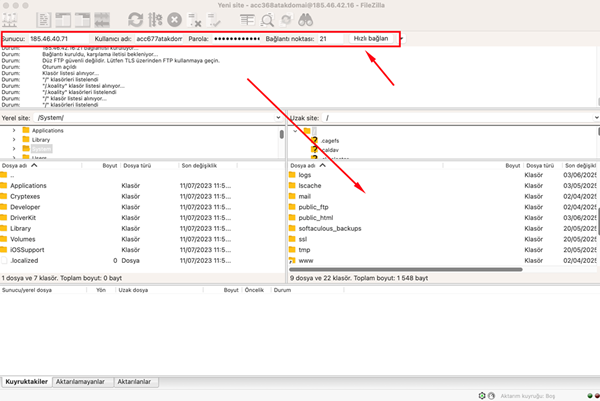Screen dimensions: 600x401
Task: Toggle directory comparison magnifier icon
Action: pos(267,20)
